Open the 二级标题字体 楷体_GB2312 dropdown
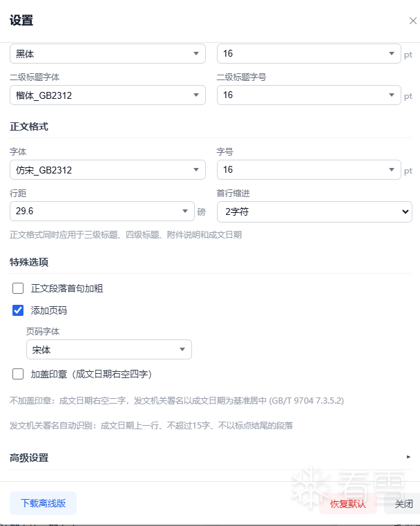 pyautogui.click(x=107, y=95)
